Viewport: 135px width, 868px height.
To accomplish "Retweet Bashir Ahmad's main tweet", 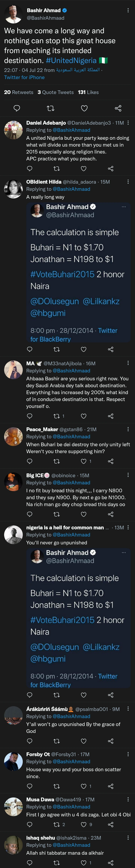I will [x=50, y=108].
